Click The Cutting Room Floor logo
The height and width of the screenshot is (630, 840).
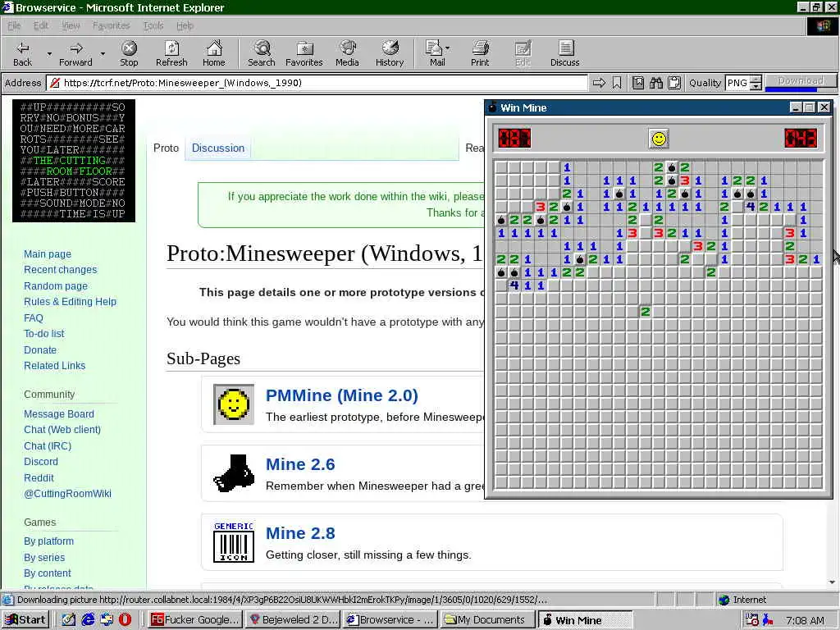click(x=73, y=160)
